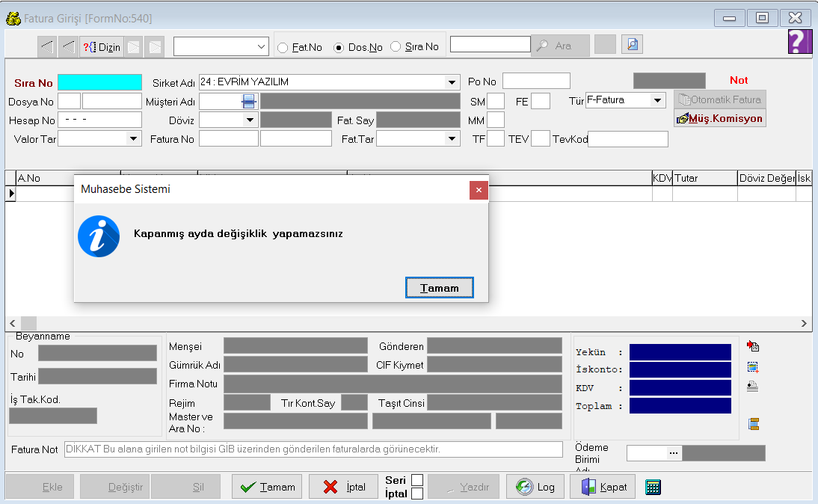Go to next record arrow right of Dizin
Image resolution: width=818 pixels, height=504 pixels.
click(134, 47)
